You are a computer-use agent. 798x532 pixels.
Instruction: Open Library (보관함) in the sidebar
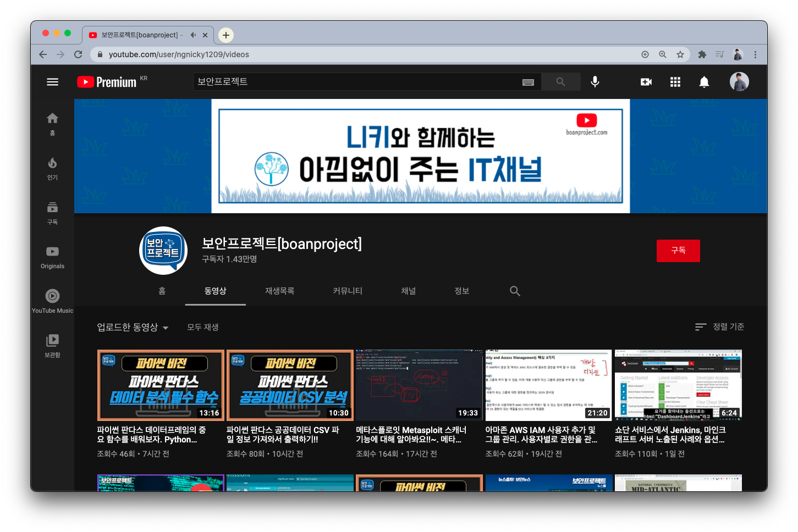point(52,346)
